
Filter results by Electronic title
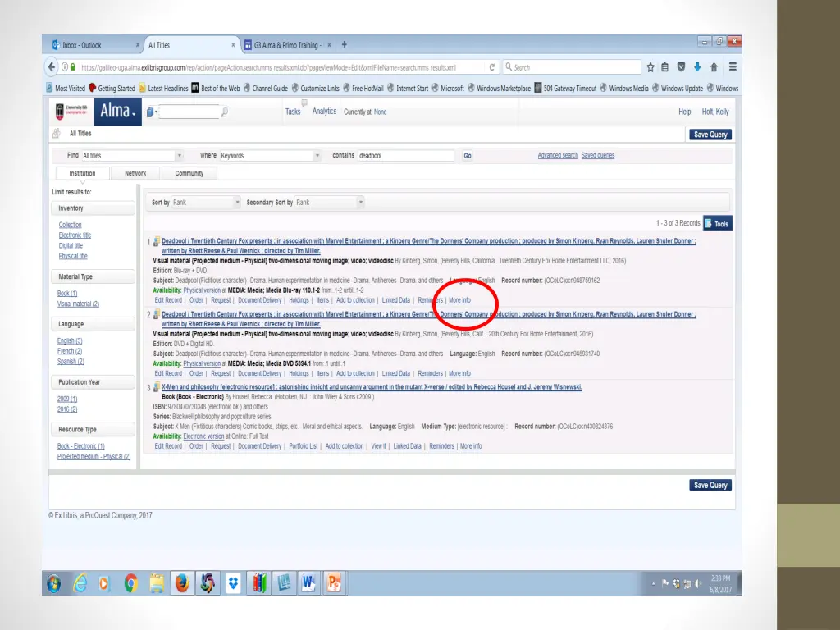(75, 235)
